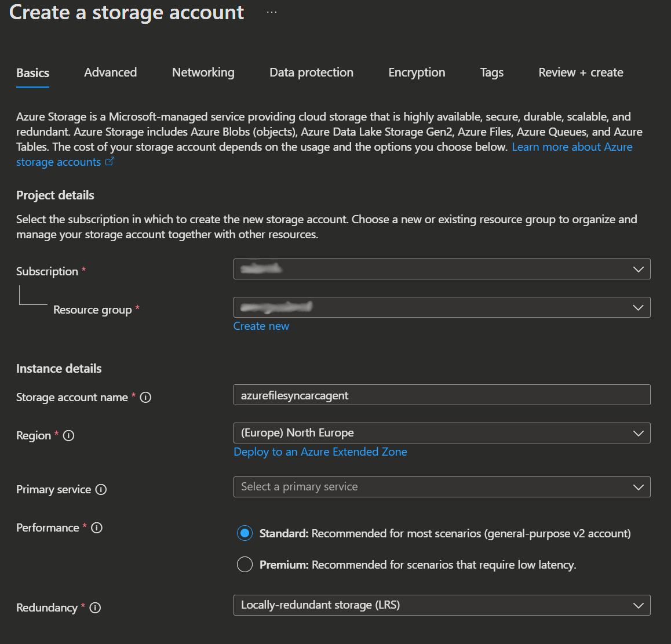Click the info icon next to Redundancy
This screenshot has height=644, width=671.
(95, 607)
